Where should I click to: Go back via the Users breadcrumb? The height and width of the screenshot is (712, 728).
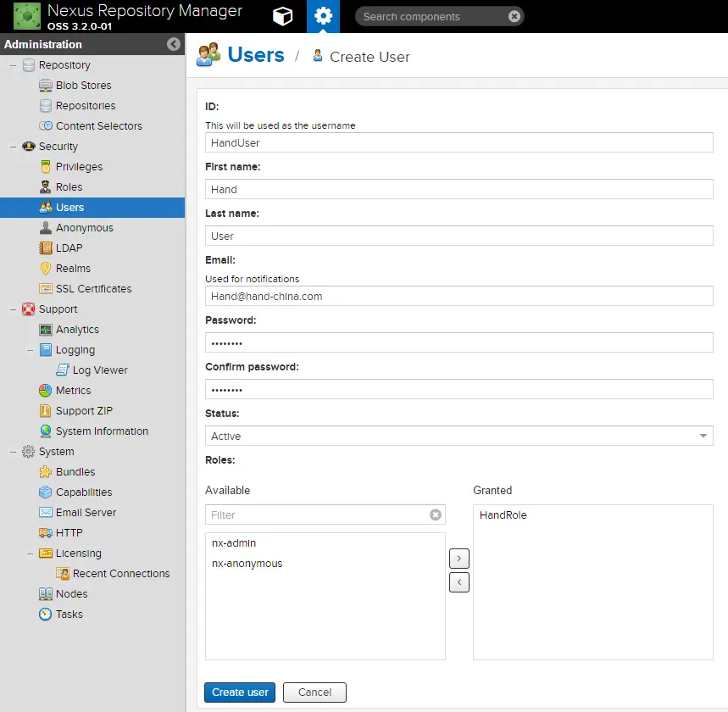click(255, 55)
